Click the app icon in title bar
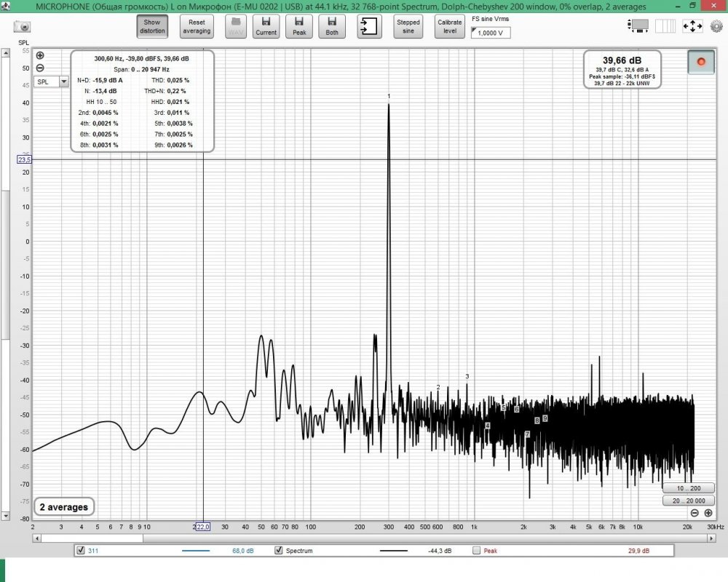Screen dimensions: 728x582 pyautogui.click(x=5, y=6)
